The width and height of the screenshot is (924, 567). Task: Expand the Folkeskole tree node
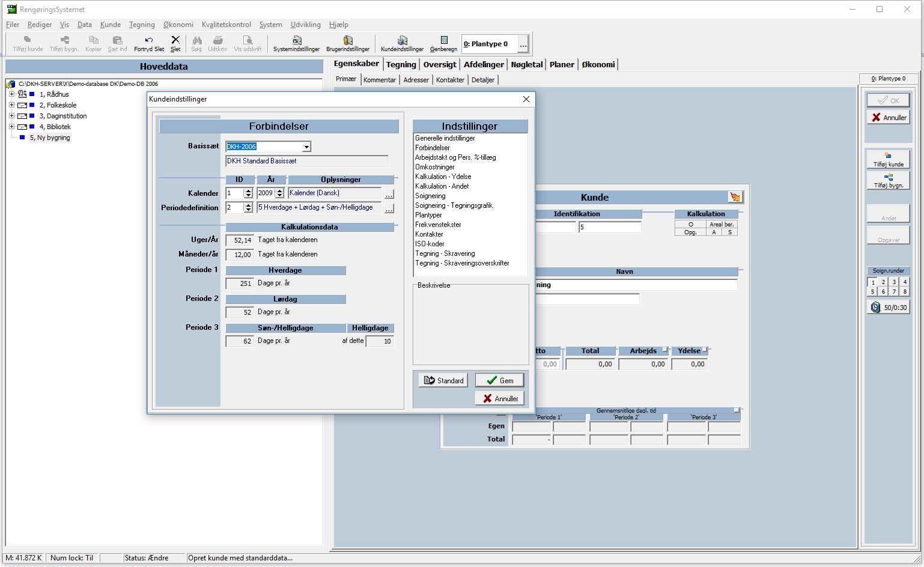(11, 105)
